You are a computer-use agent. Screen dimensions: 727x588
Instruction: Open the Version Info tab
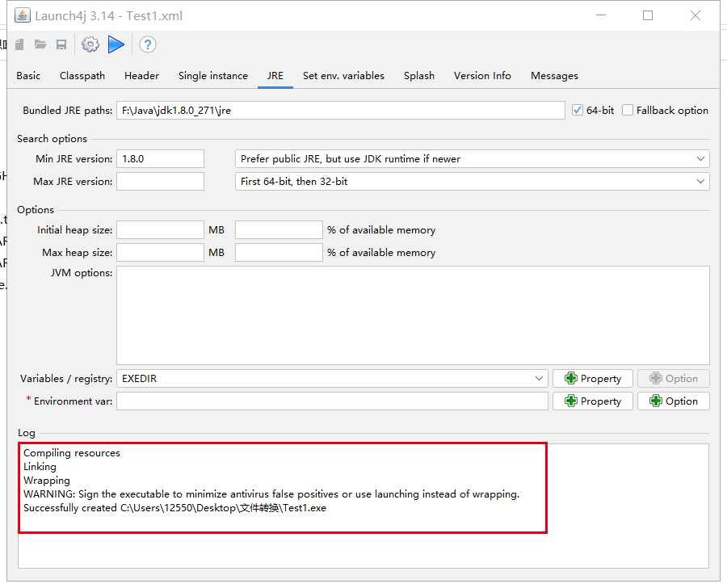[482, 76]
